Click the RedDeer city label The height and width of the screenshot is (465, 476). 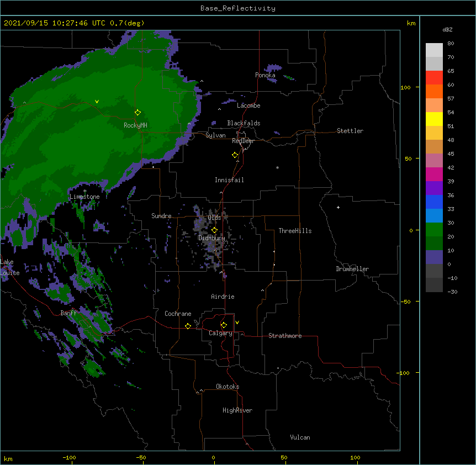pos(243,141)
